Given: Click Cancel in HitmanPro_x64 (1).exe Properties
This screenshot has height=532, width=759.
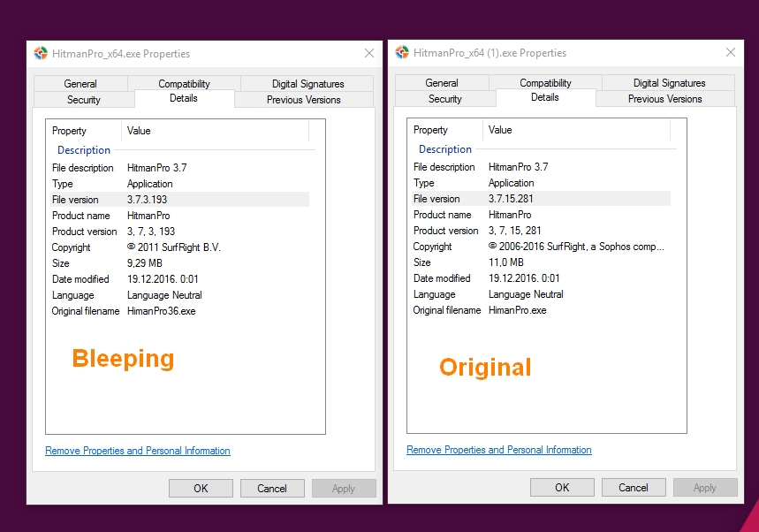Looking at the screenshot, I should 634,488.
